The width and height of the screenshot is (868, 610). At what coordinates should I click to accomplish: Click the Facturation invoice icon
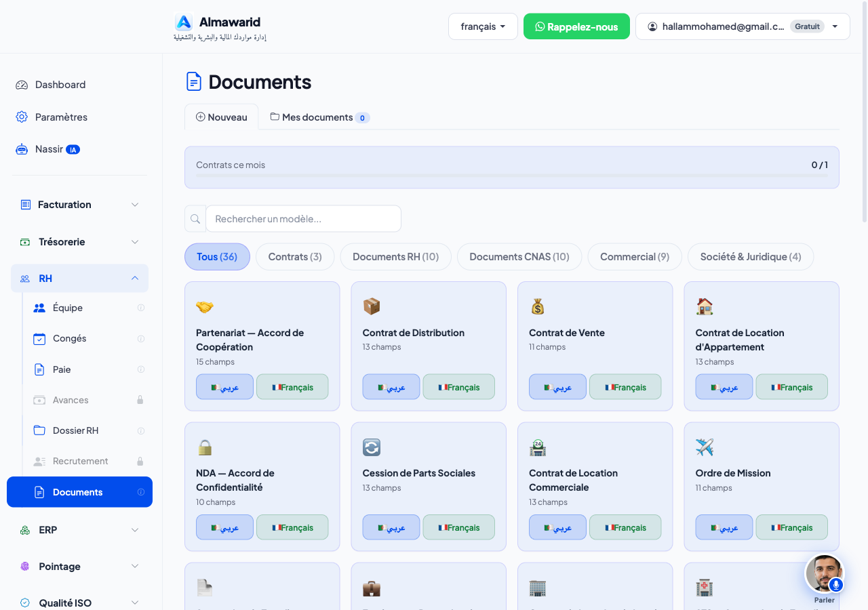tap(26, 205)
